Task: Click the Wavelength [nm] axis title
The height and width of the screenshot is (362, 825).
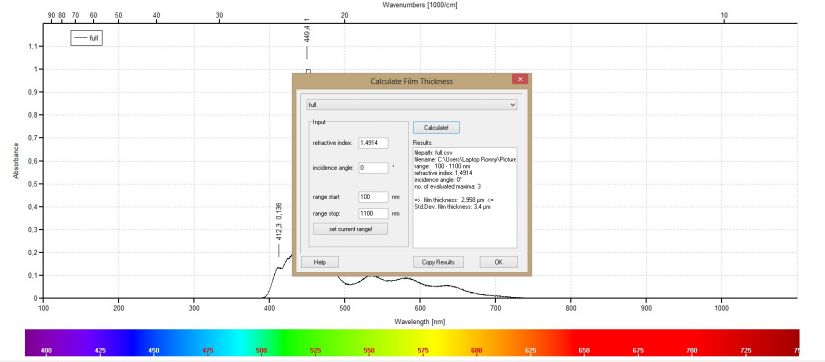Action: click(x=420, y=321)
